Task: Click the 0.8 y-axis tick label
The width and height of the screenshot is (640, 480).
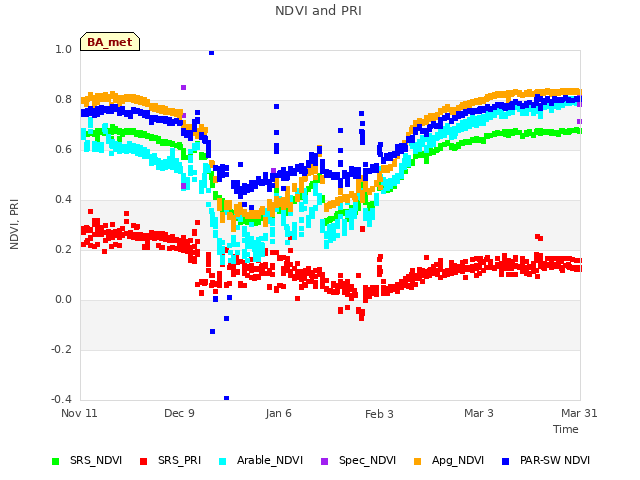Action: click(x=63, y=100)
